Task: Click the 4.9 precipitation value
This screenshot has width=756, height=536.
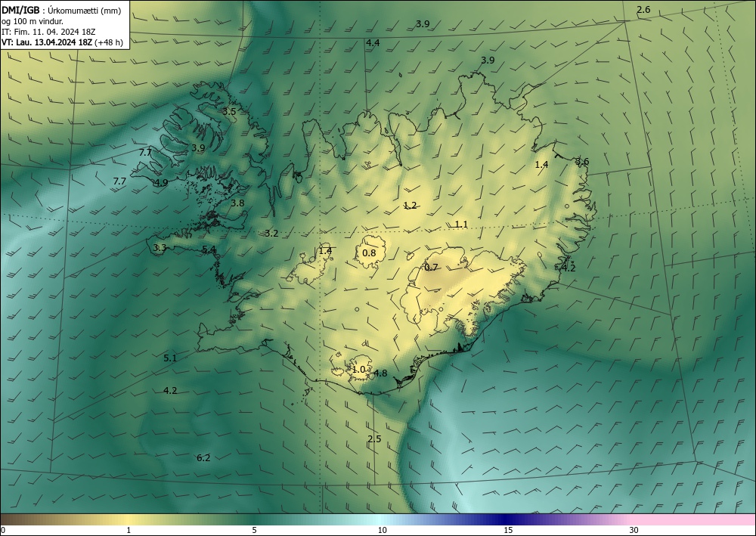Action: 161,183
